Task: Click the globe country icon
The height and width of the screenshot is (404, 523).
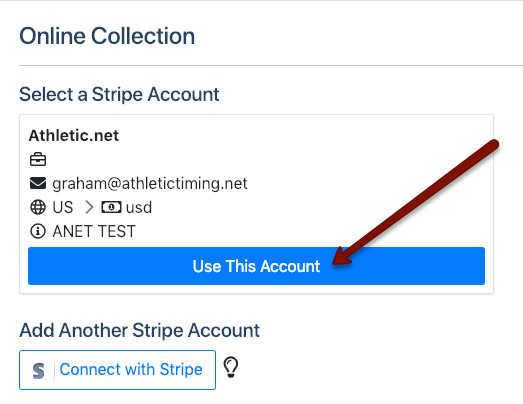Action: [38, 207]
